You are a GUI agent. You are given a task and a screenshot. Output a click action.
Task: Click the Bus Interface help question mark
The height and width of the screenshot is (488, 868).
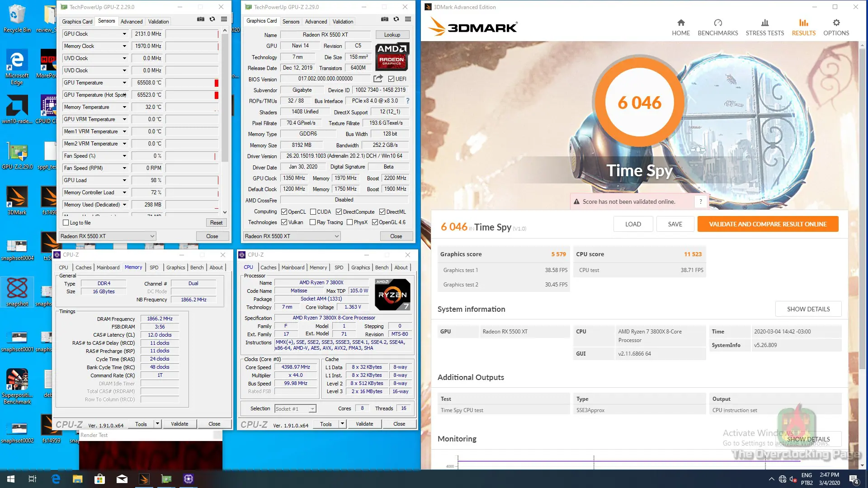407,101
